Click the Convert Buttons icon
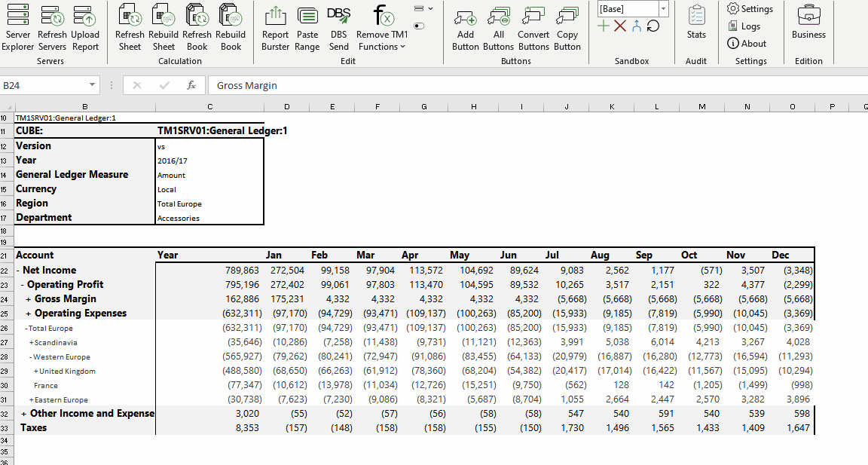Image resolution: width=868 pixels, height=465 pixels. (x=533, y=27)
